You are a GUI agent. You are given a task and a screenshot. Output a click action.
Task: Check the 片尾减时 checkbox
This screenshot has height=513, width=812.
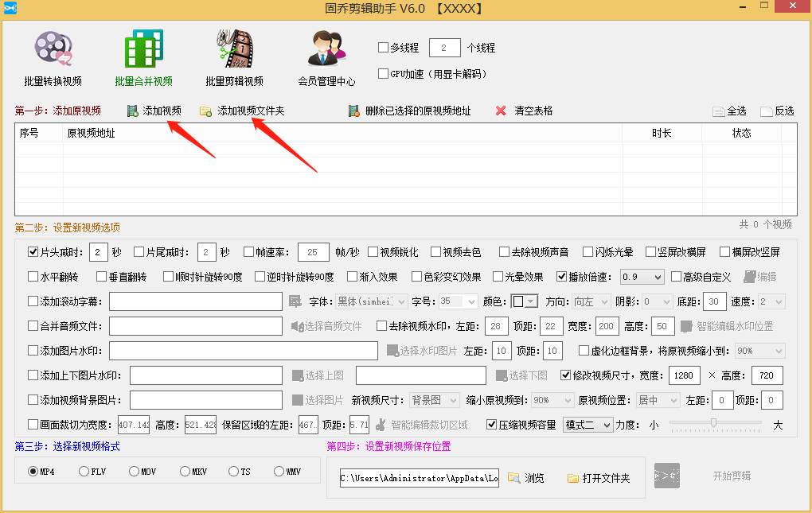[139, 252]
